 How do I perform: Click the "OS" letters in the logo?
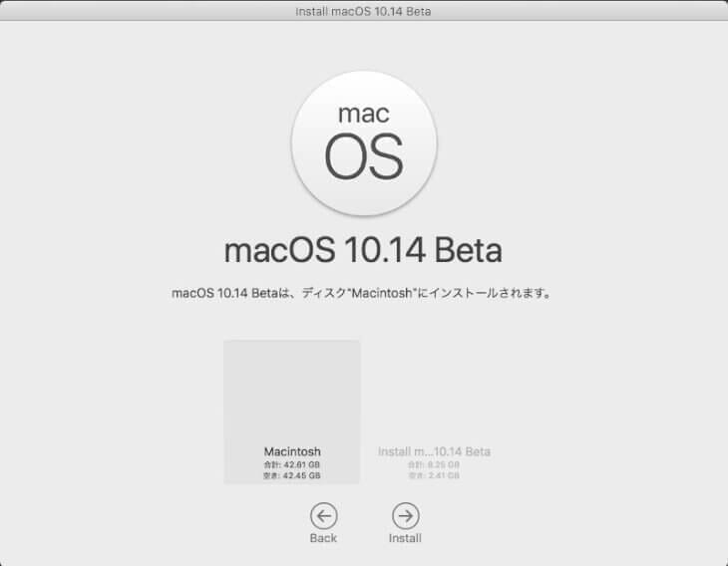pyautogui.click(x=364, y=157)
